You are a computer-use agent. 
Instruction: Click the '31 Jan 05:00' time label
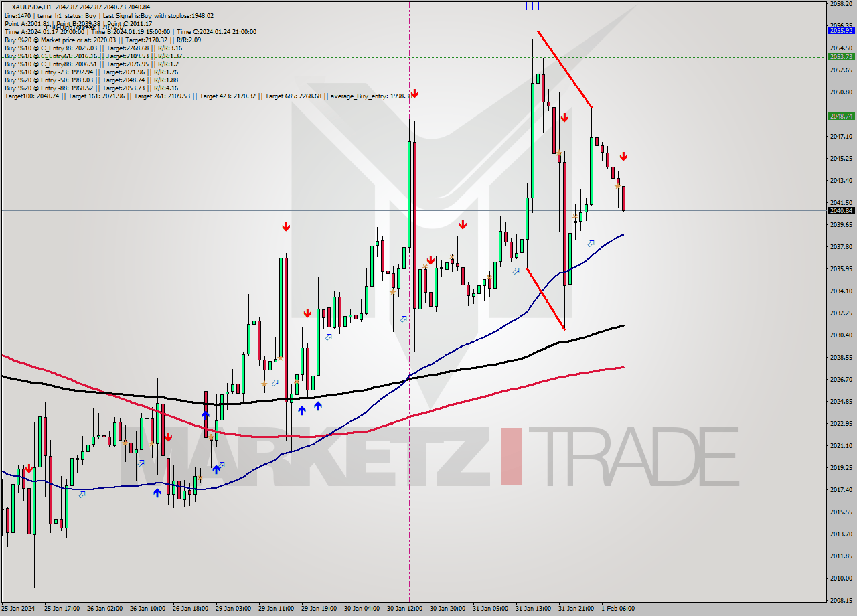click(x=490, y=609)
